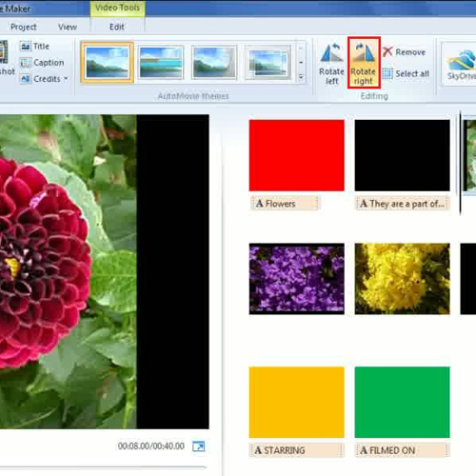Open the SkyDrive sharing icon
The height and width of the screenshot is (476, 476).
(461, 65)
